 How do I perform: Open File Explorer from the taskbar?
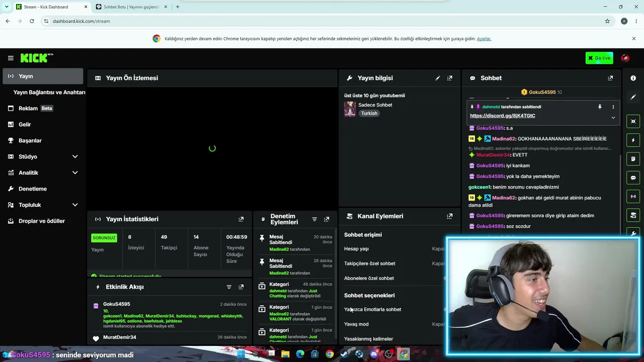285,354
